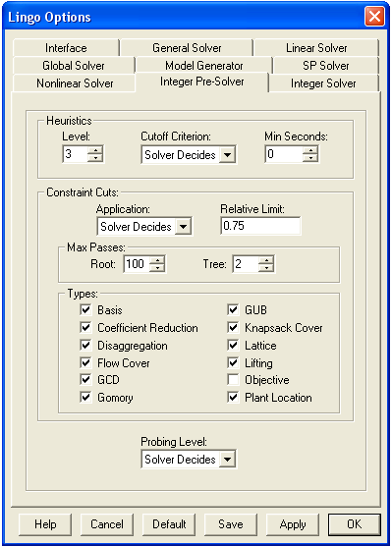Screen dimensions: 392x546
Task: Switch to the Linear Solver tab
Action: [x=316, y=48]
